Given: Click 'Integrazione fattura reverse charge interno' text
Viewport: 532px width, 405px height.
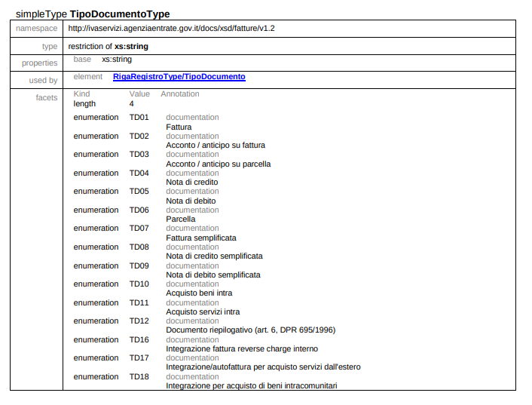Looking at the screenshot, I should tap(242, 348).
